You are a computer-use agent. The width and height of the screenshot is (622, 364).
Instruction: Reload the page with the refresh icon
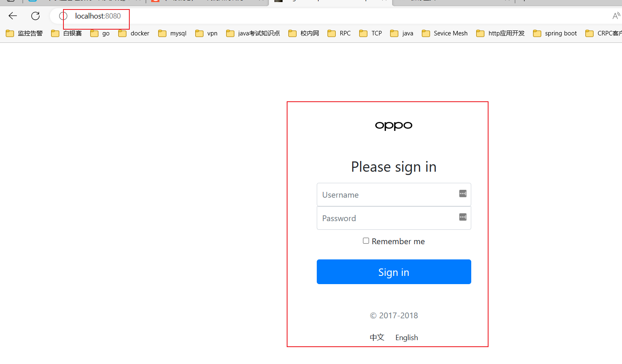pyautogui.click(x=35, y=16)
